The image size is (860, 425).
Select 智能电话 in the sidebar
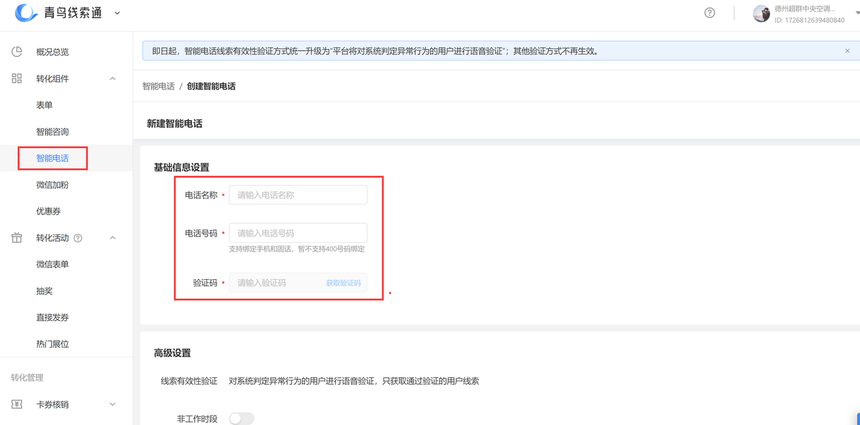pos(53,158)
